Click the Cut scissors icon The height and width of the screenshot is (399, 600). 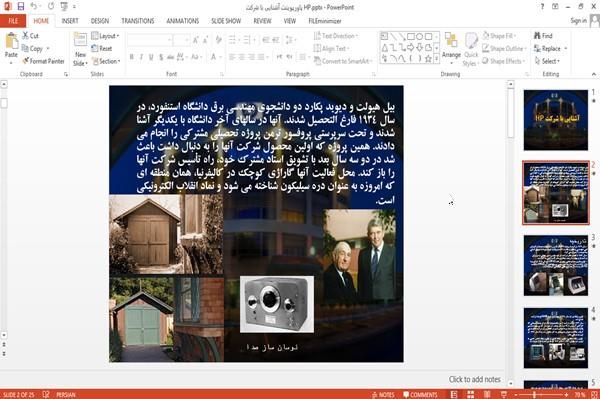point(26,36)
